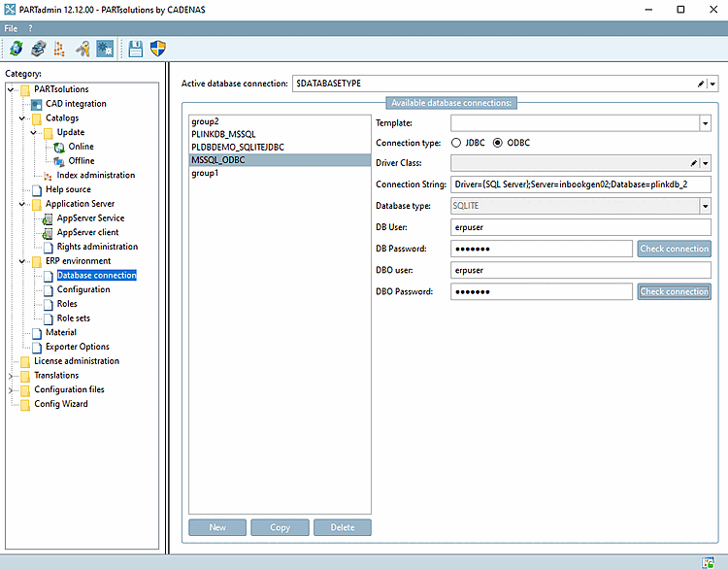Click the pencil edit icon in Driver Class
The width and height of the screenshot is (728, 569).
(694, 163)
